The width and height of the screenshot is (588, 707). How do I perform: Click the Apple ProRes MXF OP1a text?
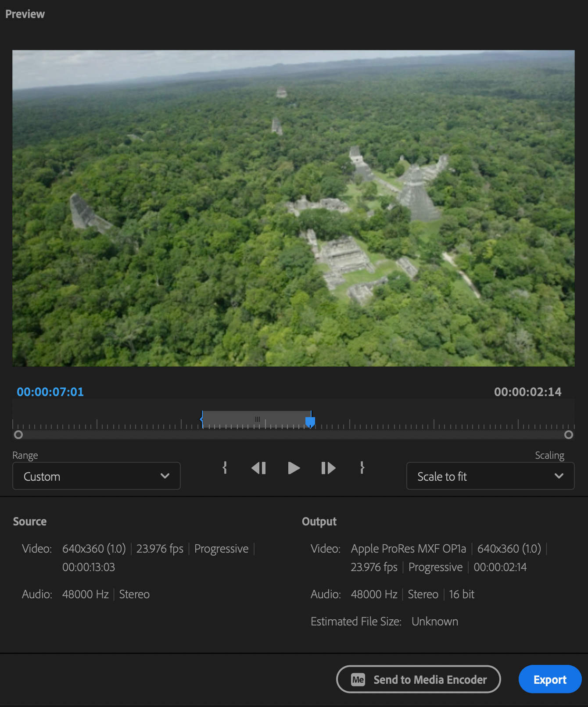pos(409,549)
